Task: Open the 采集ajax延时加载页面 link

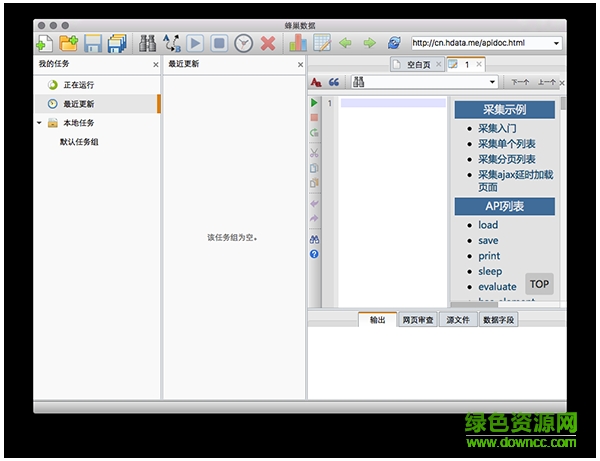Action: (515, 181)
